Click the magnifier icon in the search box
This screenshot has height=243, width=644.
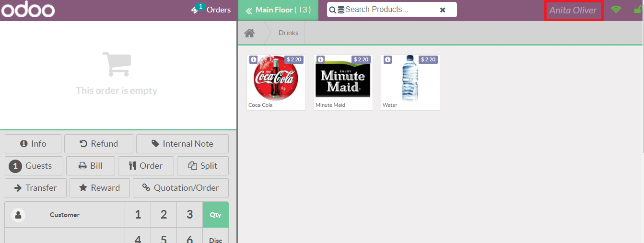(333, 10)
